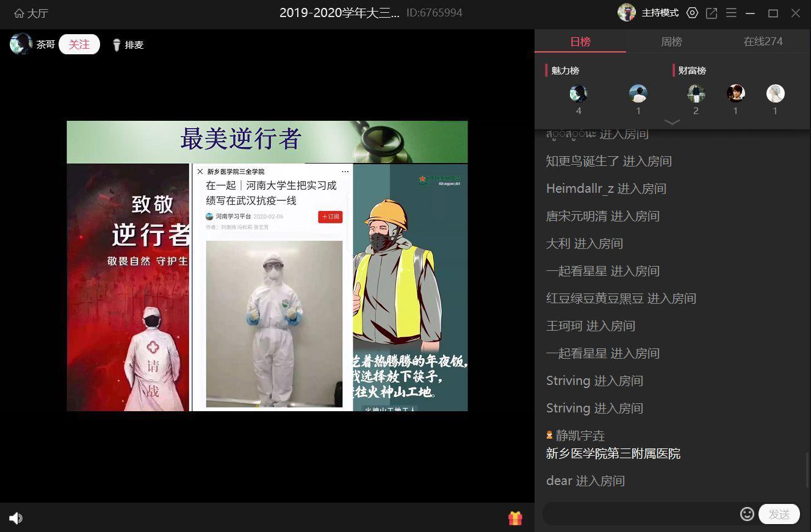The image size is (811, 532).
Task: Return to 大厅 lobby home
Action: (x=31, y=13)
